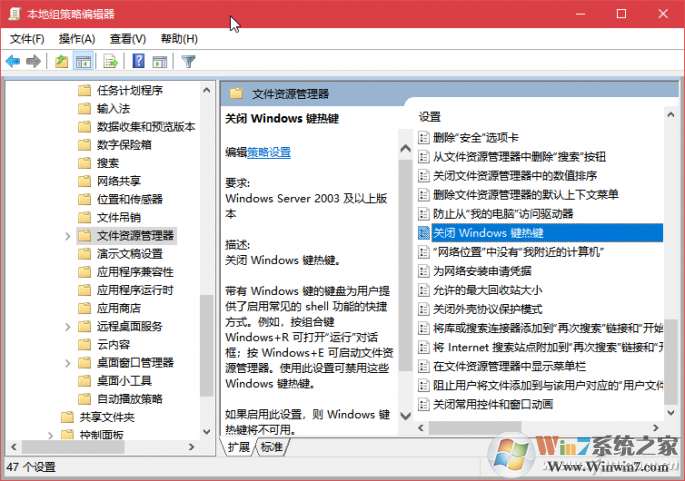Click the Up one level folder icon

[62, 62]
